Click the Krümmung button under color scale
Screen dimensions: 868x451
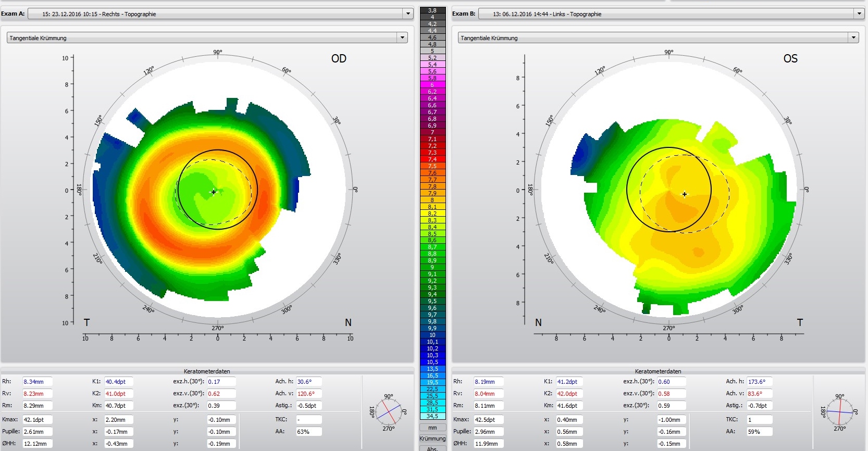[432, 439]
